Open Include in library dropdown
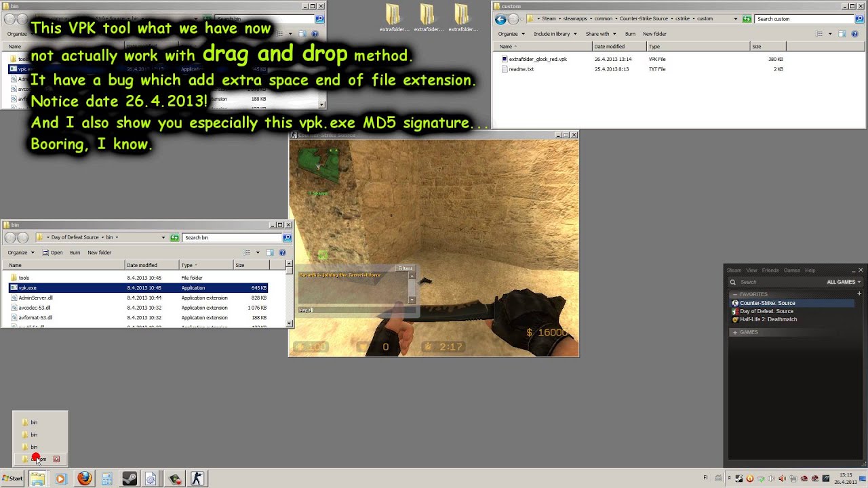 click(x=554, y=34)
